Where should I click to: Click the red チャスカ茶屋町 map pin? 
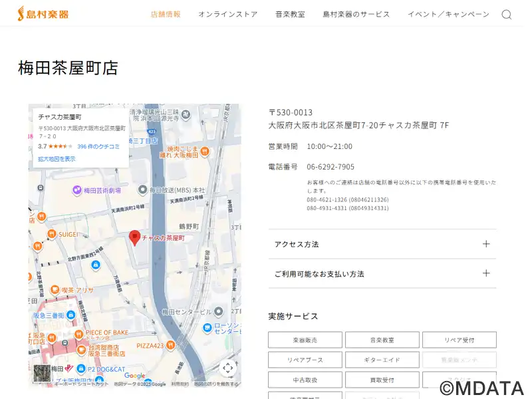[134, 237]
